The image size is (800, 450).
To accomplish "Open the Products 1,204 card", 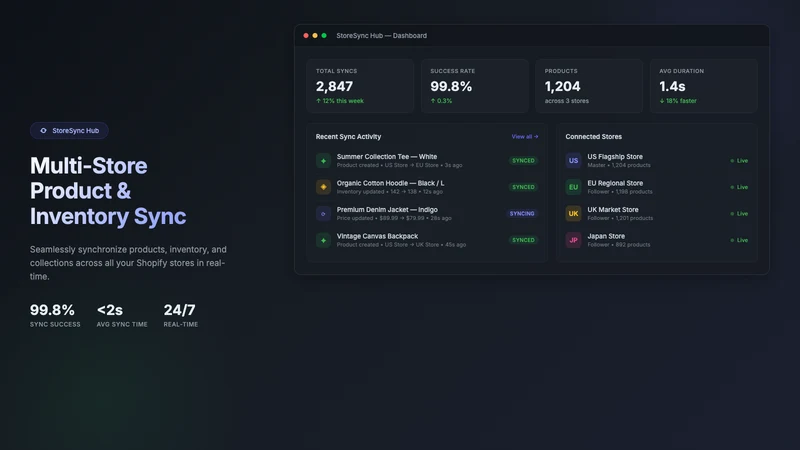I will (x=589, y=86).
